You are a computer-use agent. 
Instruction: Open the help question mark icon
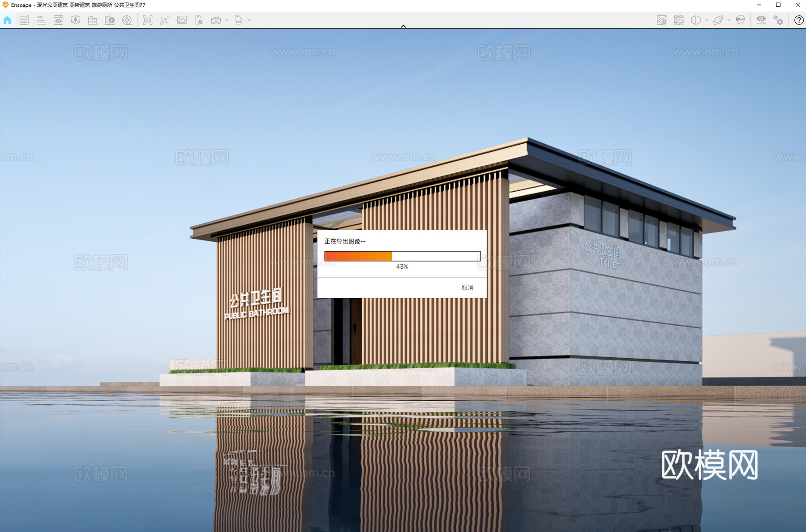[x=799, y=20]
